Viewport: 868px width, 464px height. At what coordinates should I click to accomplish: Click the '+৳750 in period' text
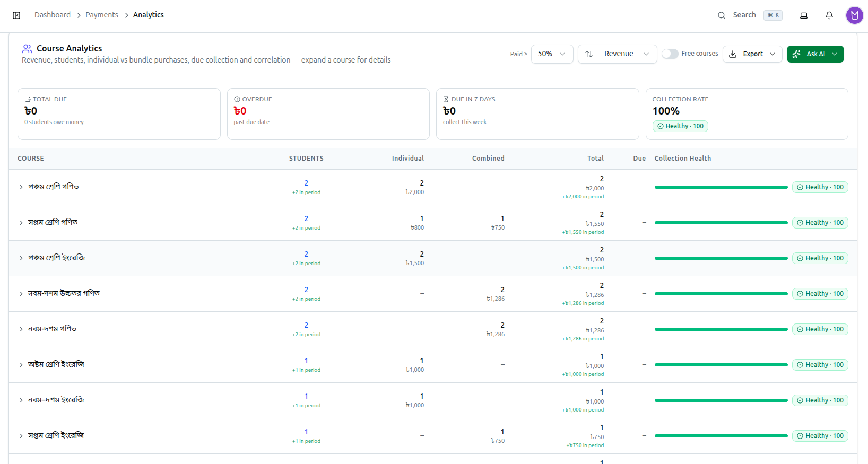(585, 445)
